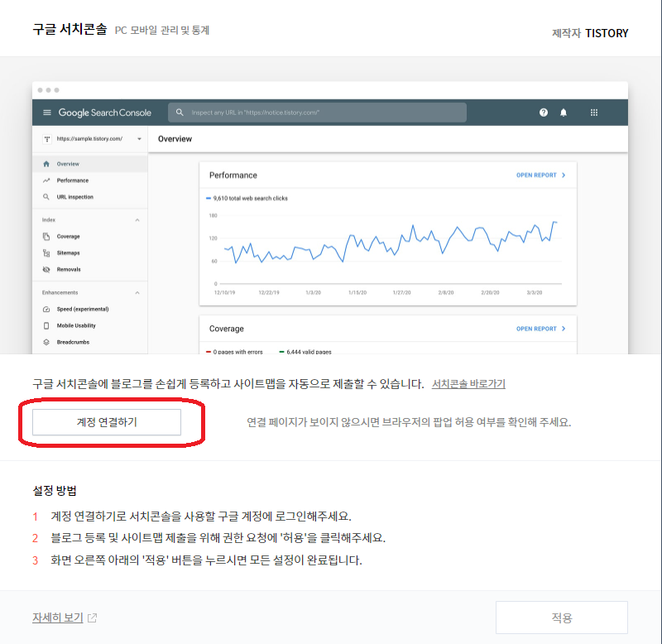This screenshot has width=662, height=644.
Task: Click the Speed gauge icon
Action: point(46,309)
